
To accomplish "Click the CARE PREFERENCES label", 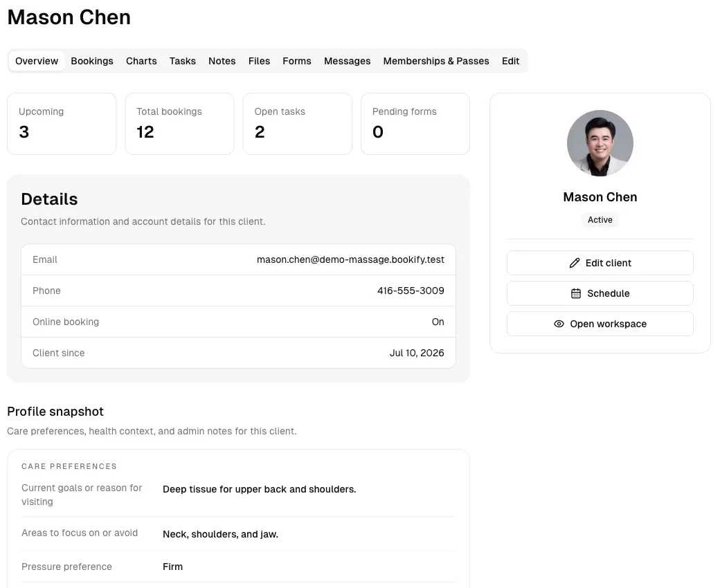I will pyautogui.click(x=69, y=466).
